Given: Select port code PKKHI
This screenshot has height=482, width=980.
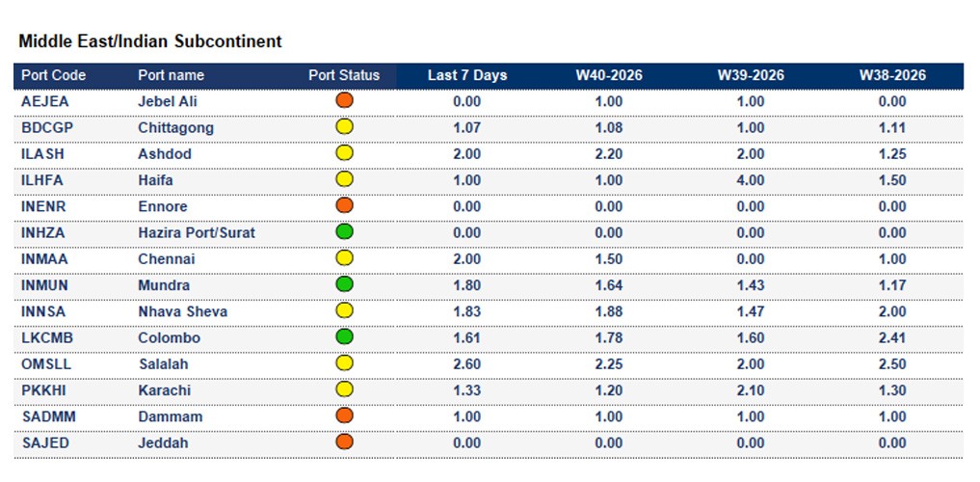Looking at the screenshot, I should pos(43,390).
